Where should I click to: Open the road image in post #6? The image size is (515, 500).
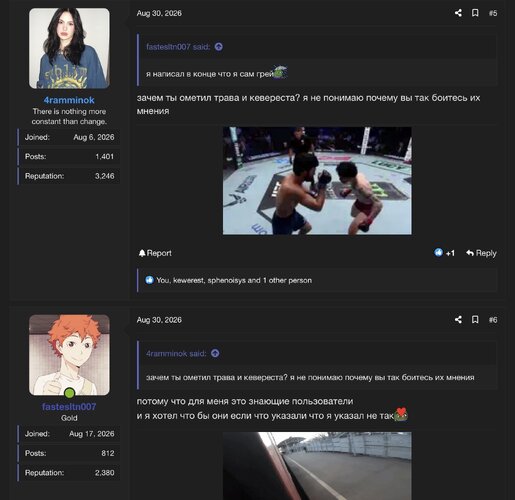(x=317, y=466)
